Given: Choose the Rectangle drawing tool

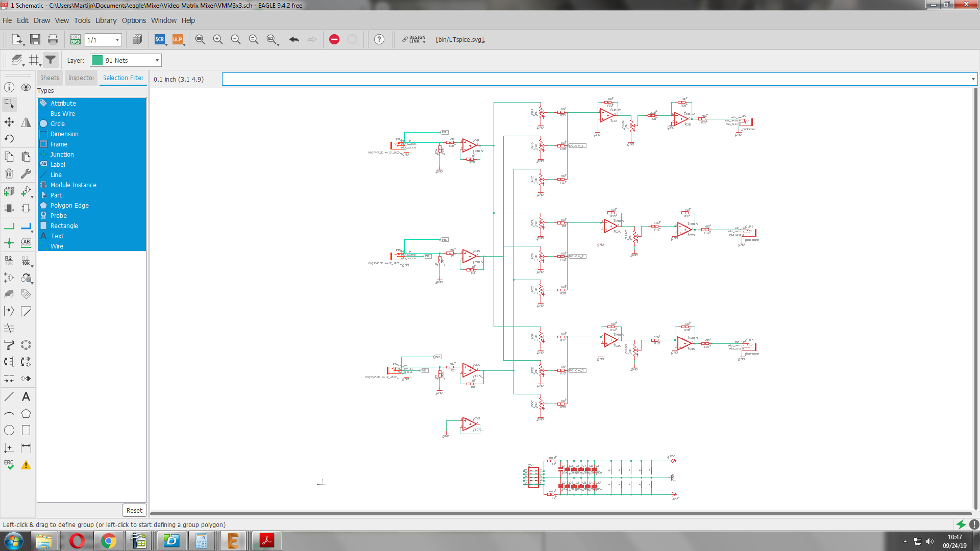Looking at the screenshot, I should tap(26, 430).
